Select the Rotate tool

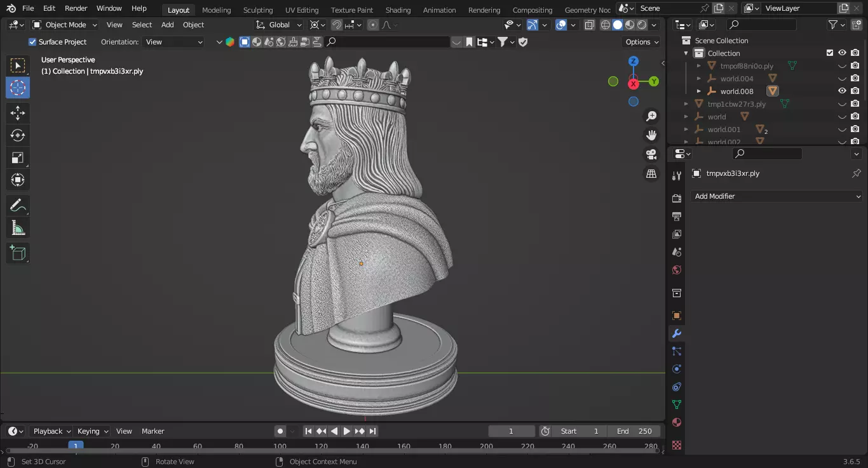(x=18, y=135)
